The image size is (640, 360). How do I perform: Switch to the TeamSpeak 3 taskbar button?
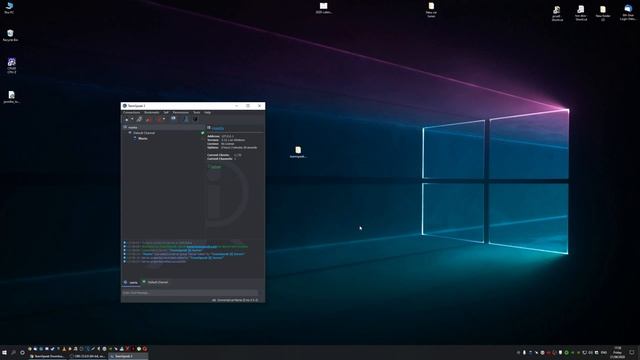[128, 356]
